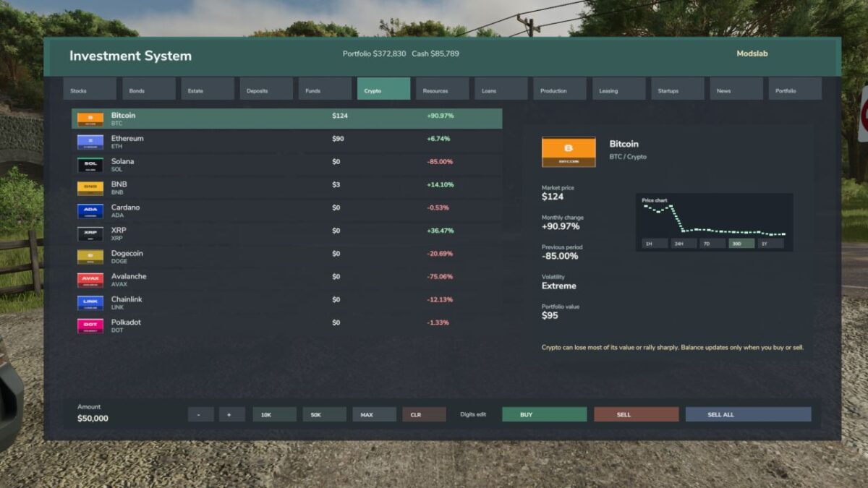Click Digits edit label
The image size is (868, 488).
pos(473,414)
